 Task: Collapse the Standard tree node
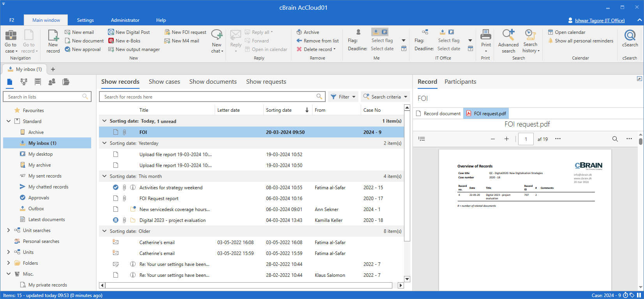pyautogui.click(x=9, y=121)
